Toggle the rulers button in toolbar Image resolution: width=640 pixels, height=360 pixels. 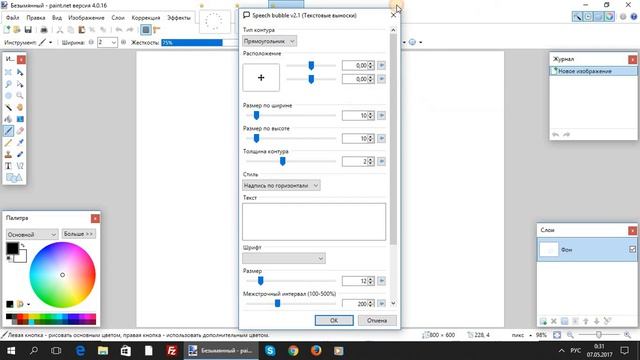[157, 30]
